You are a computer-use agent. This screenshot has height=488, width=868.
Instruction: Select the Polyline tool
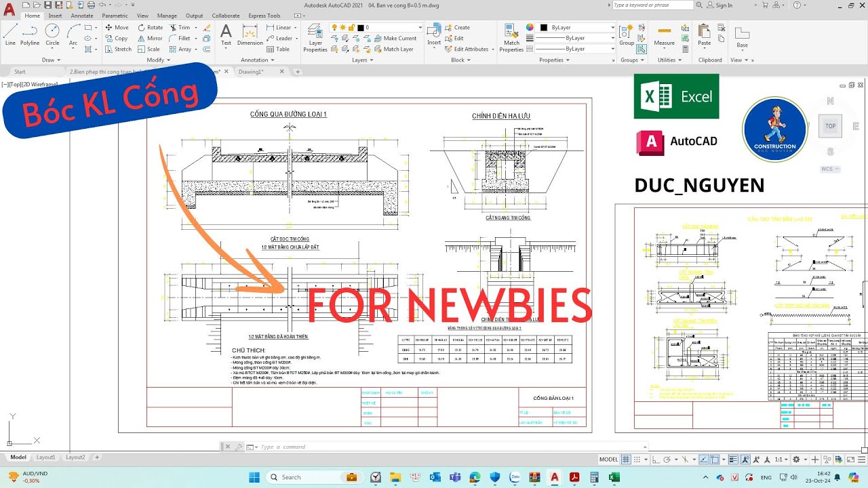pos(30,34)
